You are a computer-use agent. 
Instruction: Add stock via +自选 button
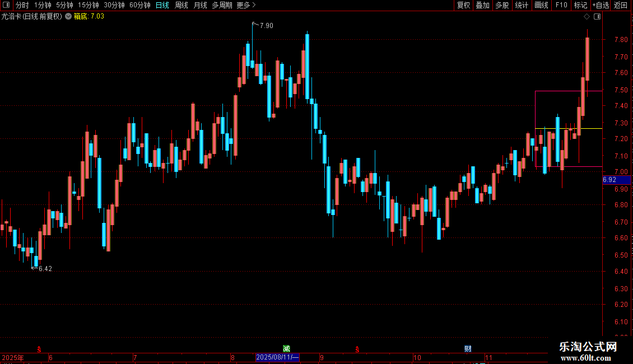[x=601, y=5]
